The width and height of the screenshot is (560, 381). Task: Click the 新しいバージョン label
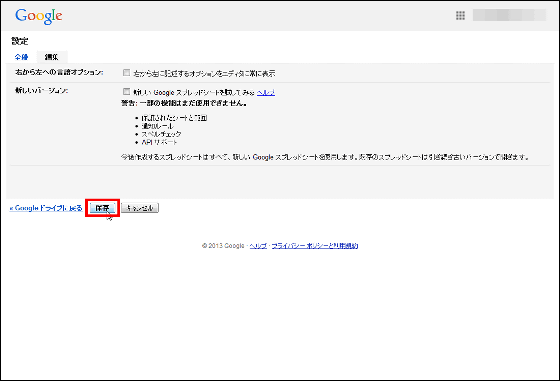(41, 91)
